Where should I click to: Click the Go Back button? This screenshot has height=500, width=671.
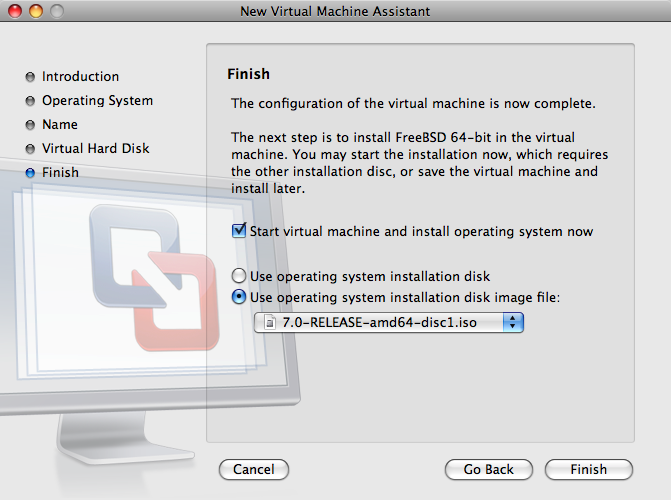(x=489, y=470)
